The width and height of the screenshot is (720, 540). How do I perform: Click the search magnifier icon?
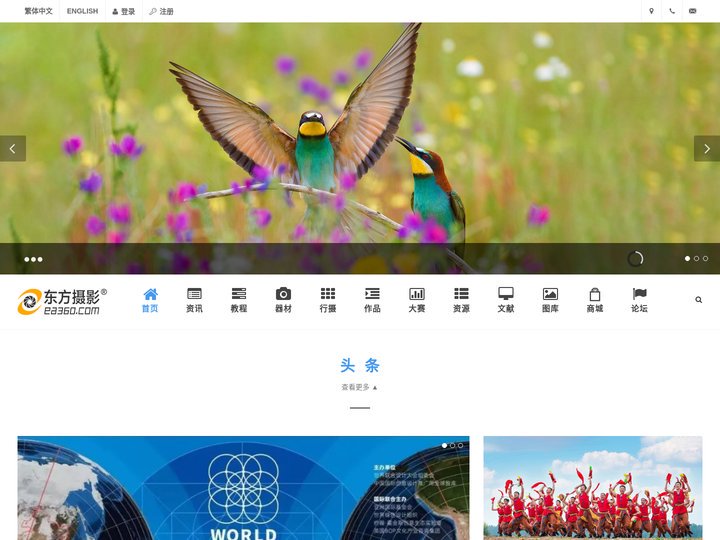coord(698,300)
